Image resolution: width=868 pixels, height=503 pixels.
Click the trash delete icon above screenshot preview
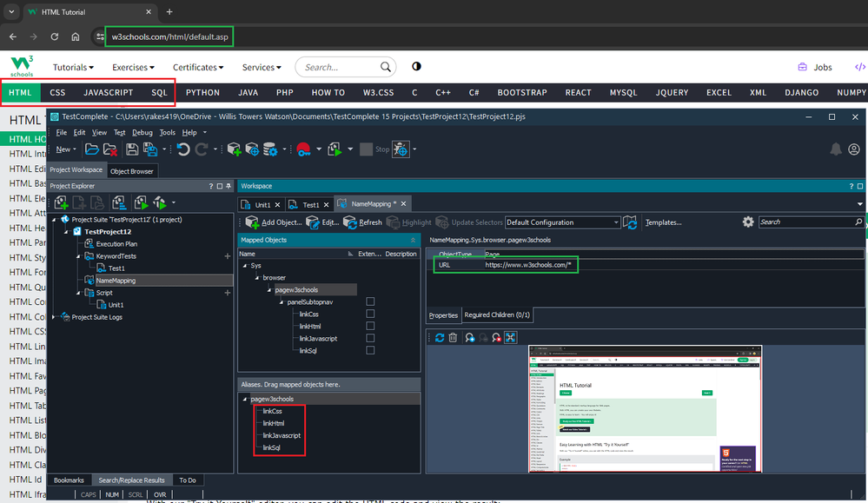click(x=453, y=338)
